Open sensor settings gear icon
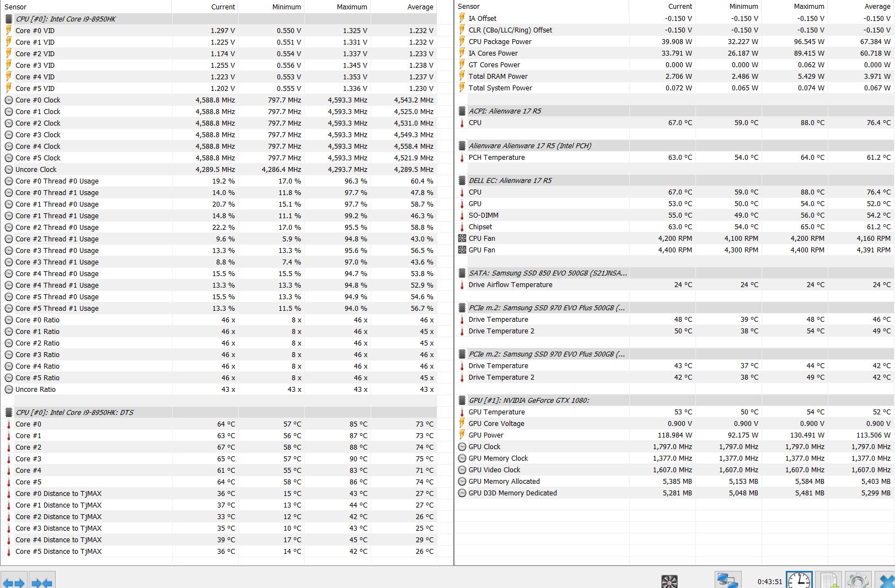Image resolution: width=895 pixels, height=588 pixels. click(858, 581)
